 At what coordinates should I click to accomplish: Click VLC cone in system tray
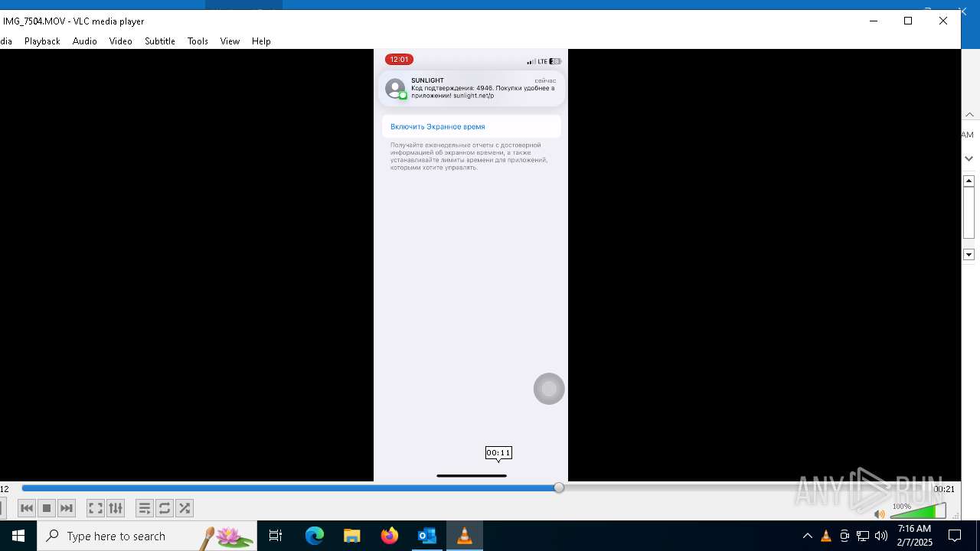(x=826, y=536)
